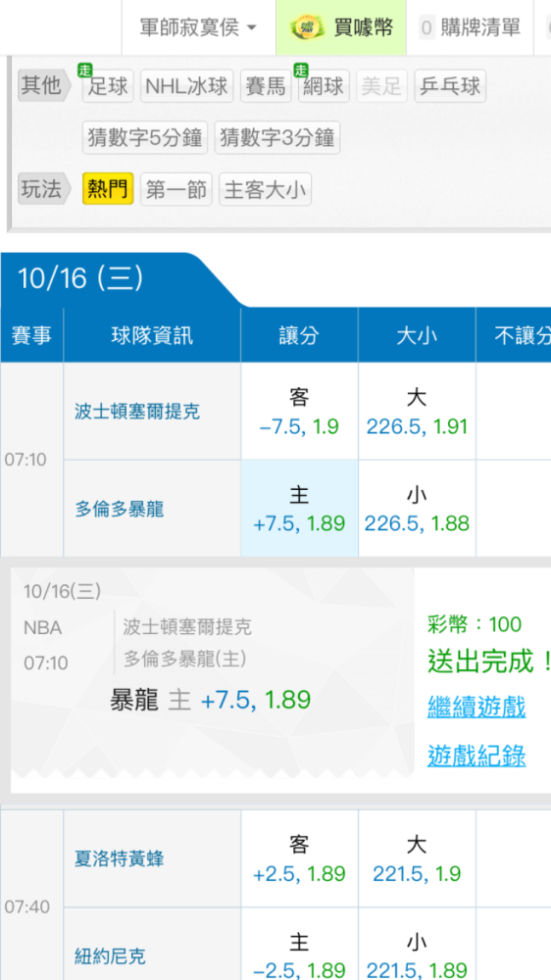Click the NBA league label in ticket
Screen dimensions: 551x980
(42, 627)
